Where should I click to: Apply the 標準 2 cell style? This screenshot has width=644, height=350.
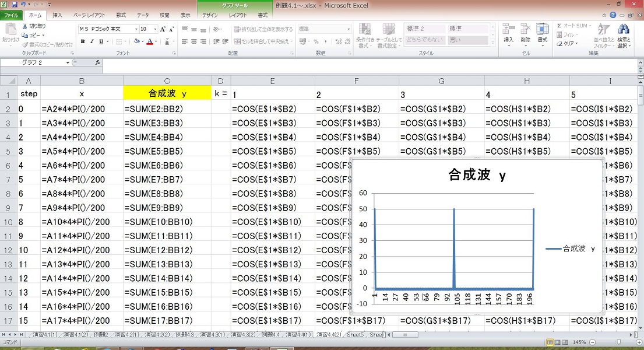point(425,29)
